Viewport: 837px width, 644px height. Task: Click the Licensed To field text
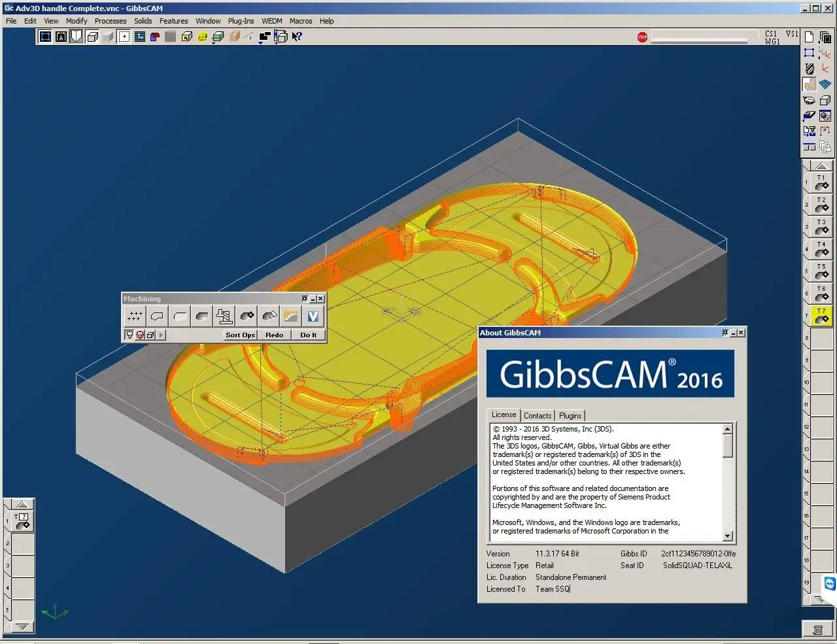coord(553,589)
